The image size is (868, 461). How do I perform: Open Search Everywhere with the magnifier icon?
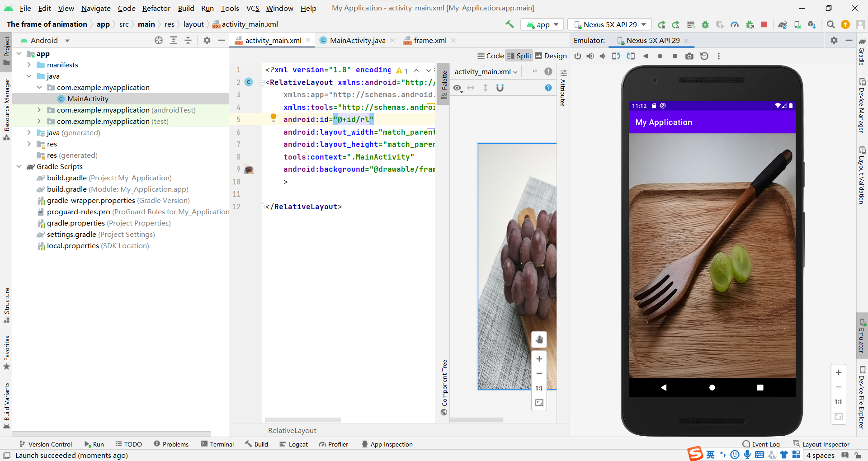coord(831,24)
